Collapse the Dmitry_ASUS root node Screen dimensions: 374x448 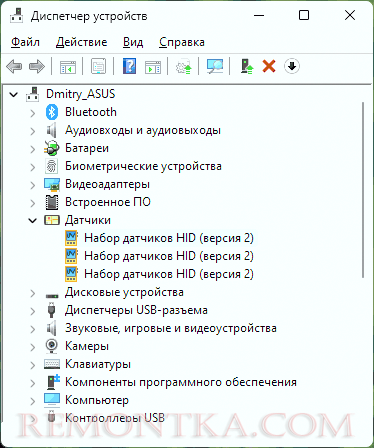tap(14, 95)
